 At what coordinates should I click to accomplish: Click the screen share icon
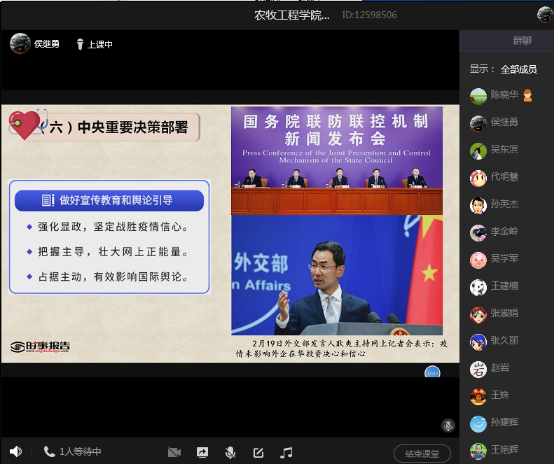click(202, 452)
